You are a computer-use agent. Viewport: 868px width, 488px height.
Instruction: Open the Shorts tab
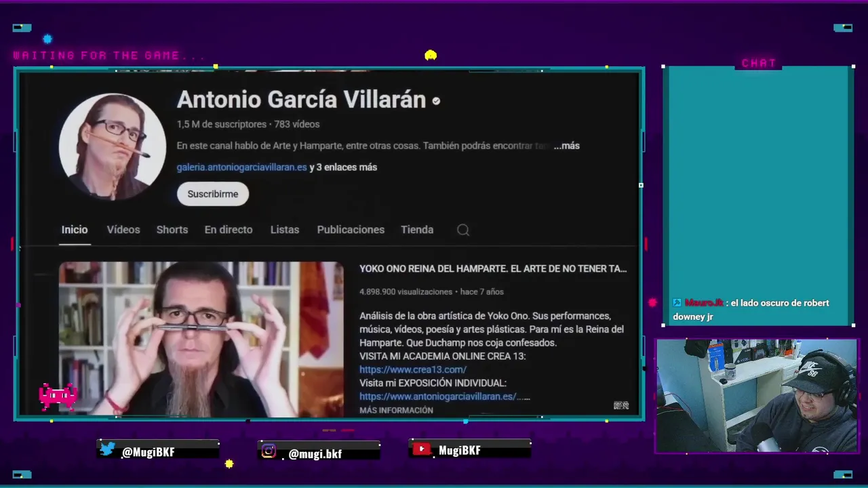coord(172,230)
